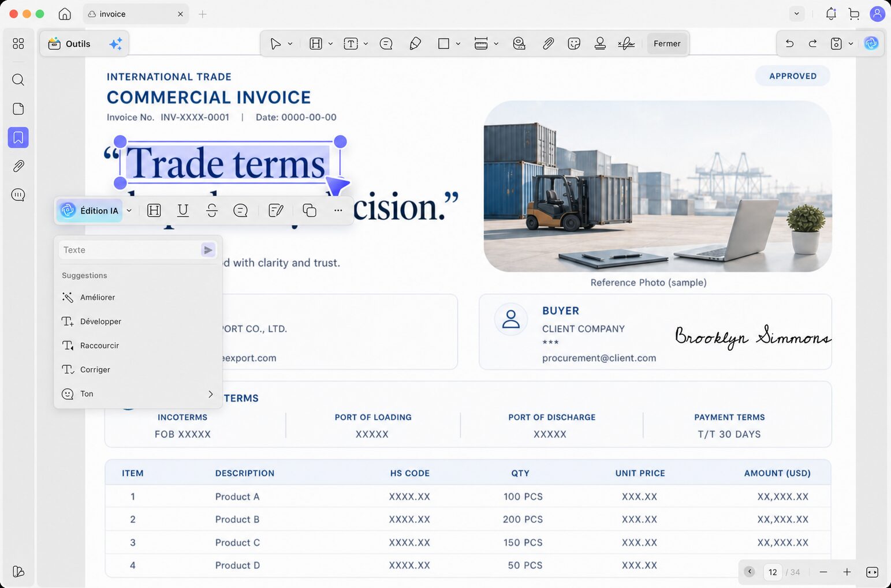Open the sticker tool
This screenshot has height=588, width=891.
click(x=574, y=44)
